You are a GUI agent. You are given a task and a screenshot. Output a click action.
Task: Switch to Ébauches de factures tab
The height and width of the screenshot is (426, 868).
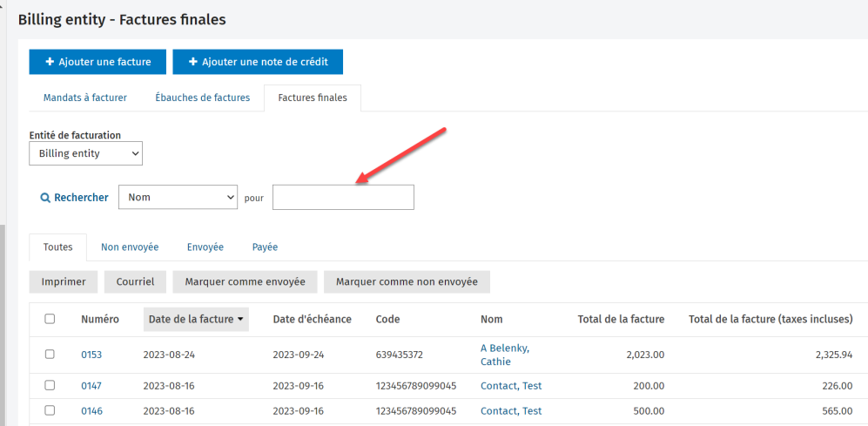(x=202, y=98)
